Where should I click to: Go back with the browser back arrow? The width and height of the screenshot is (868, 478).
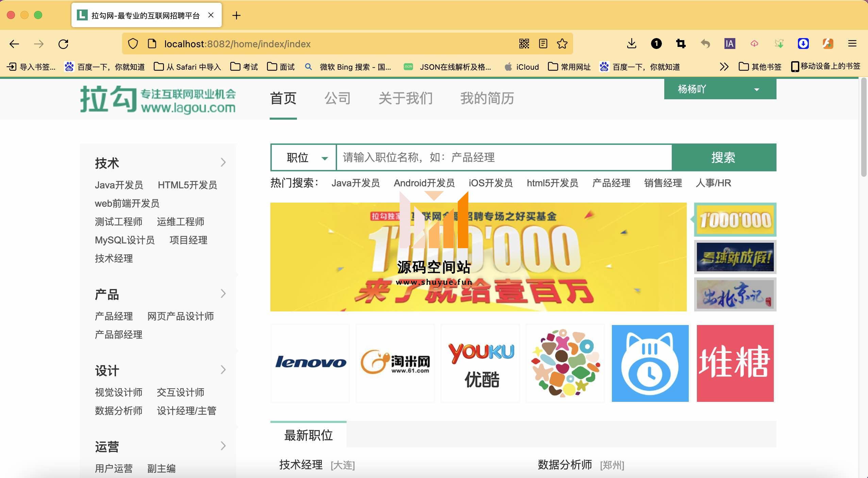(x=14, y=44)
